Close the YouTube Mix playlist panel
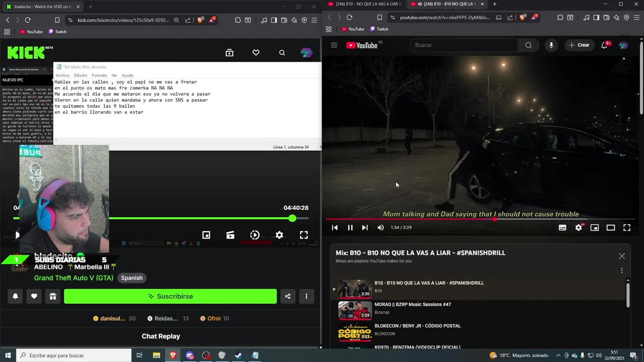This screenshot has height=362, width=644. point(622,256)
